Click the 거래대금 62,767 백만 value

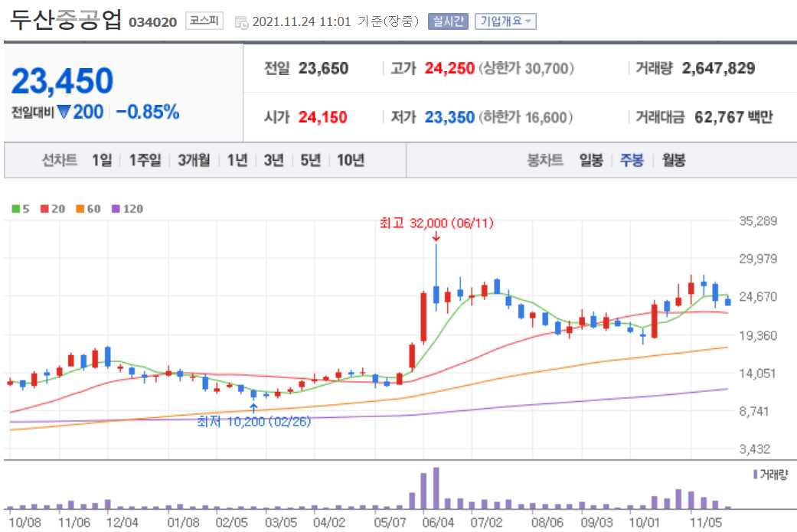(x=733, y=117)
